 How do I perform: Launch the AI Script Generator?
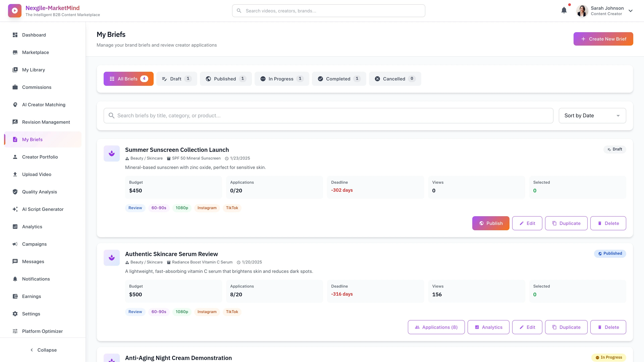click(42, 209)
